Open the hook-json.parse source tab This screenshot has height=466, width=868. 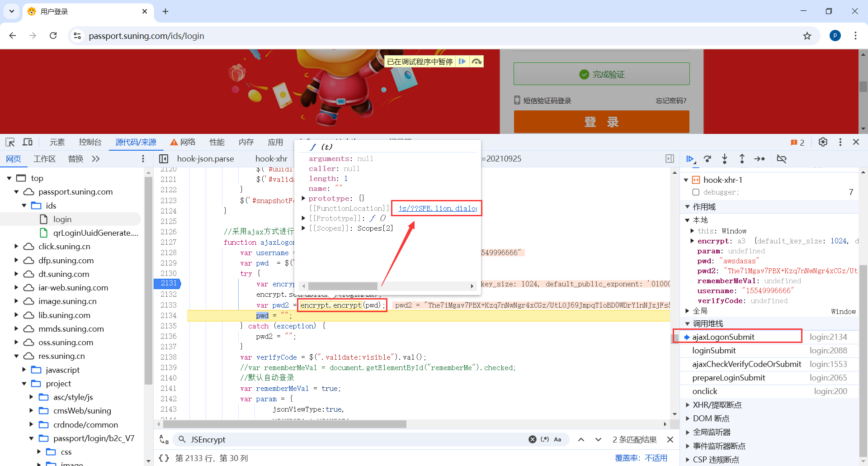click(205, 159)
